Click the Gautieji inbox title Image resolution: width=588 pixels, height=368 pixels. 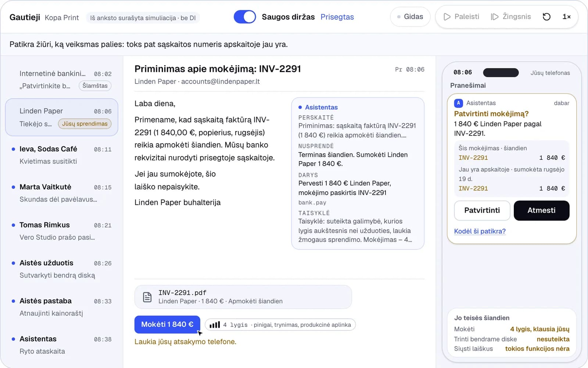coord(25,17)
